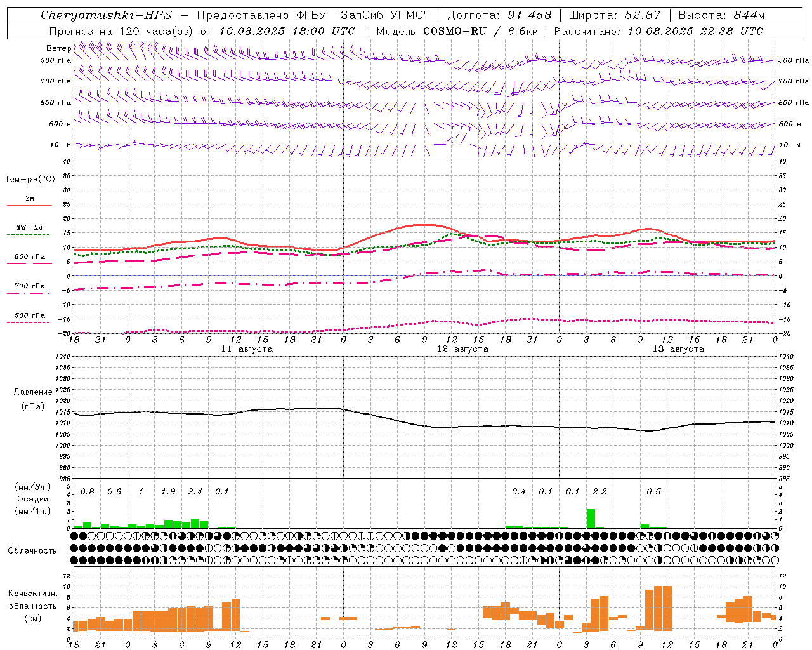Click the '0.6' precipitation amount value
Viewport: 812px width, 650px height.
tap(114, 491)
